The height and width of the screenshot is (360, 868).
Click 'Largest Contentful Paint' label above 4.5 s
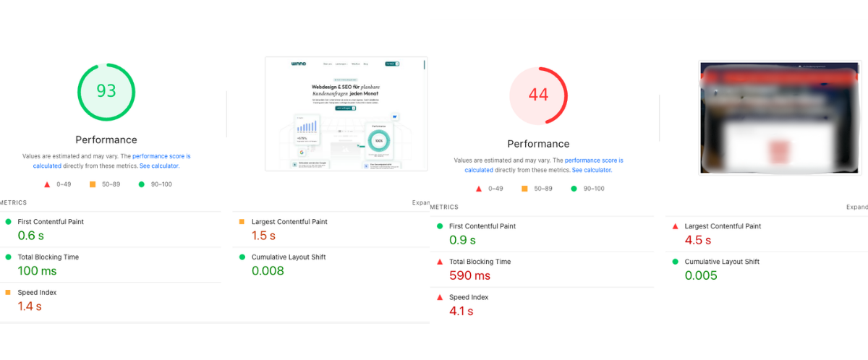[723, 226]
